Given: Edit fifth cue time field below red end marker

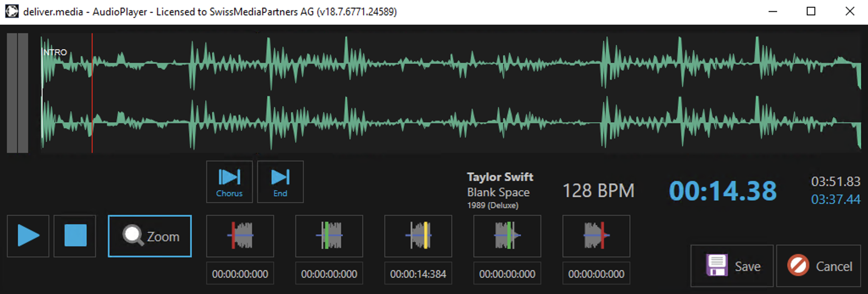Looking at the screenshot, I should [x=596, y=274].
